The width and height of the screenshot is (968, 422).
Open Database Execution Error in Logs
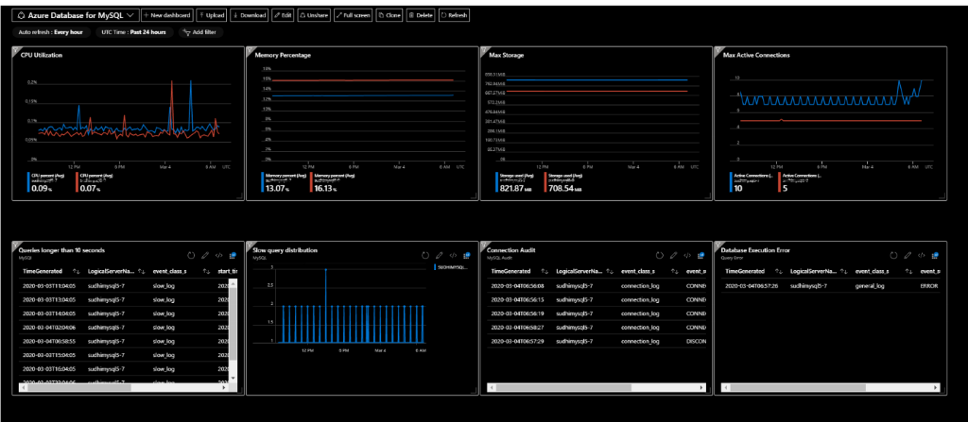pos(935,255)
